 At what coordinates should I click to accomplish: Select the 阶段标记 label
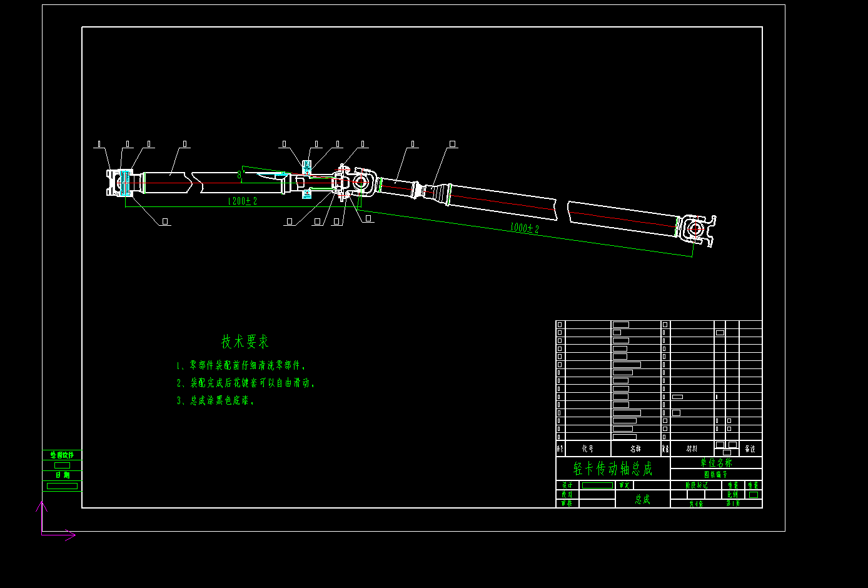pyautogui.click(x=697, y=485)
